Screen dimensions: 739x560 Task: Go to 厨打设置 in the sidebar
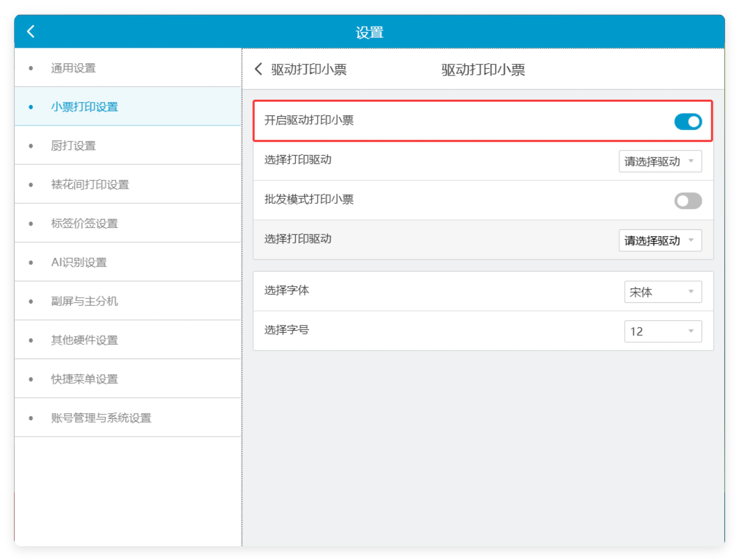click(x=128, y=145)
